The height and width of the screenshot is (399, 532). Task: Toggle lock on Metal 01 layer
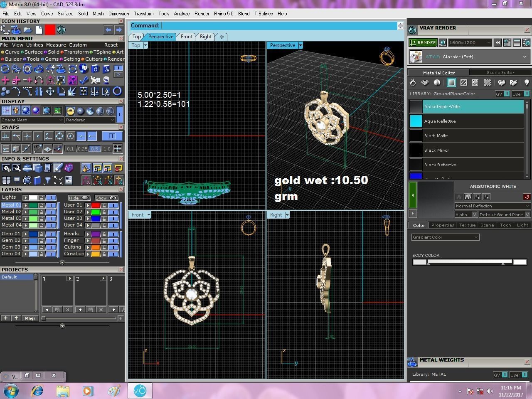click(42, 205)
